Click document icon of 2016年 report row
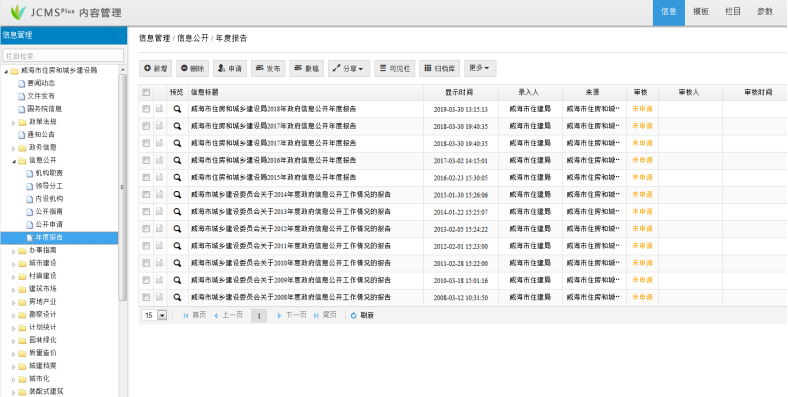 point(159,160)
